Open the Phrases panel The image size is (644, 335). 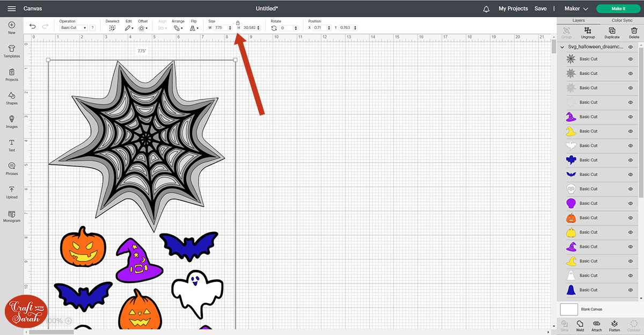pyautogui.click(x=12, y=169)
